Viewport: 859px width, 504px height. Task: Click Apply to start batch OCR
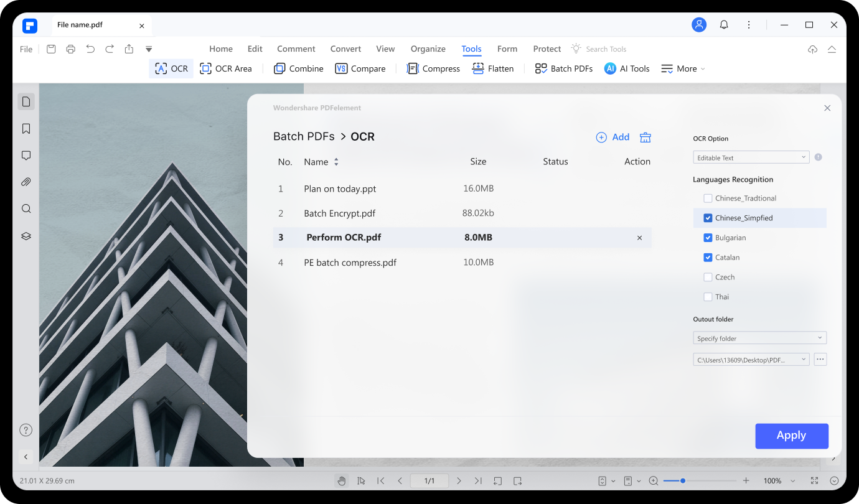(792, 436)
